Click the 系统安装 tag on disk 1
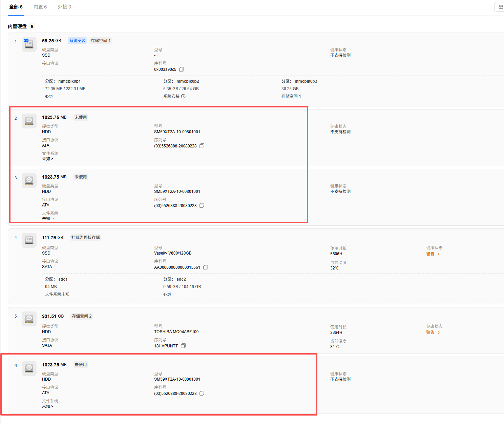This screenshot has height=423, width=504. pyautogui.click(x=78, y=41)
